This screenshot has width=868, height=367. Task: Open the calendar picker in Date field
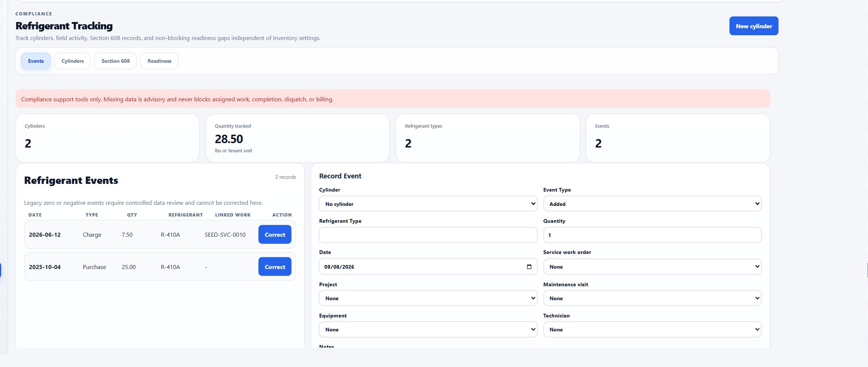pyautogui.click(x=529, y=267)
